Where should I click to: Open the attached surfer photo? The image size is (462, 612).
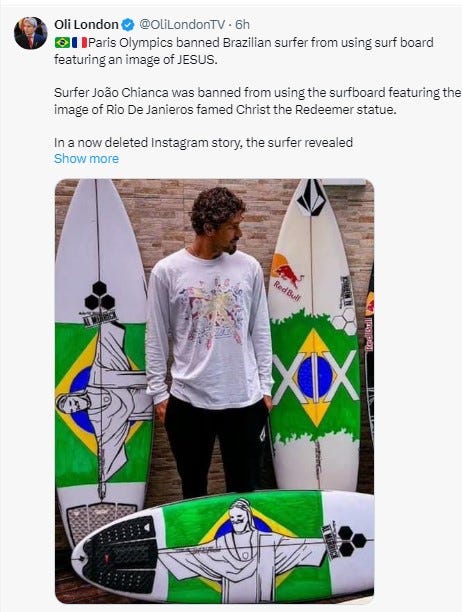click(x=214, y=391)
